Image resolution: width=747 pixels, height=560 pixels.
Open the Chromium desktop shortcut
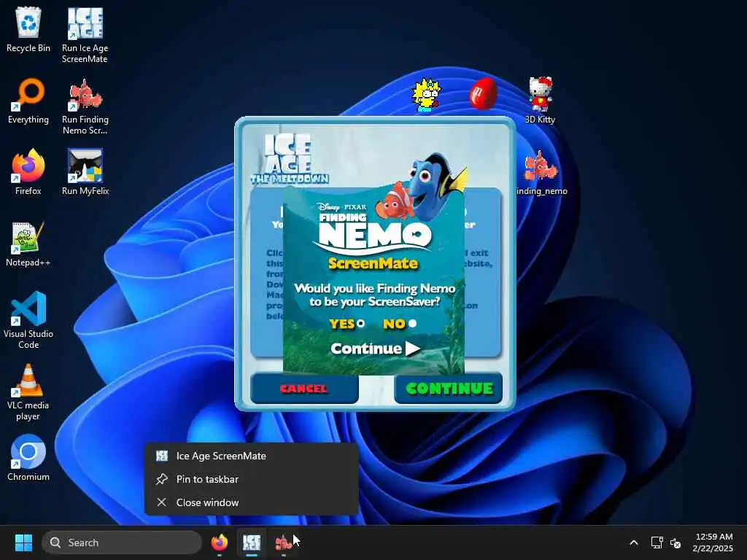point(28,458)
